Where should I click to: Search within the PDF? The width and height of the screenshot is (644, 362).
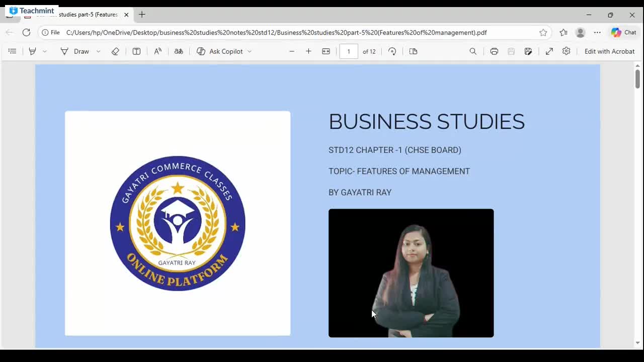(473, 51)
